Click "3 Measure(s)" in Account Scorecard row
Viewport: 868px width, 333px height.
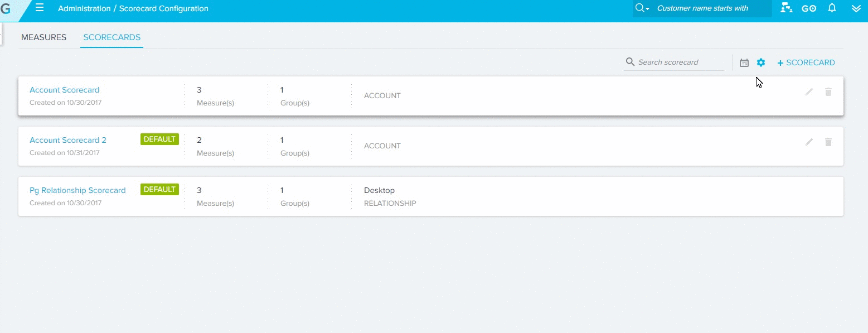point(215,96)
